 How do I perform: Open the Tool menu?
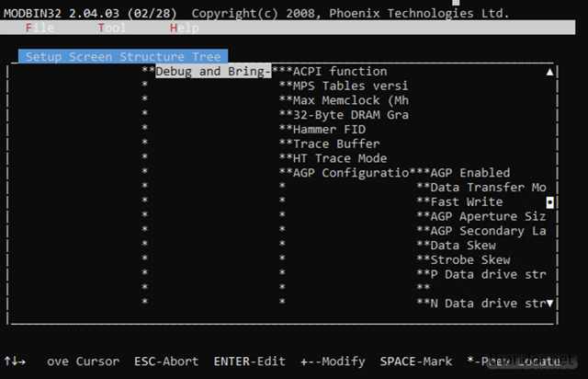111,28
